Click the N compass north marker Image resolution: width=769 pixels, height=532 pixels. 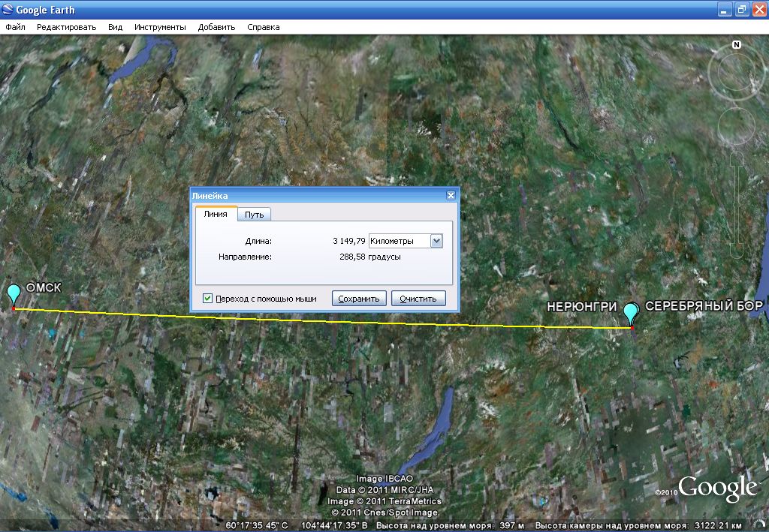(x=737, y=45)
